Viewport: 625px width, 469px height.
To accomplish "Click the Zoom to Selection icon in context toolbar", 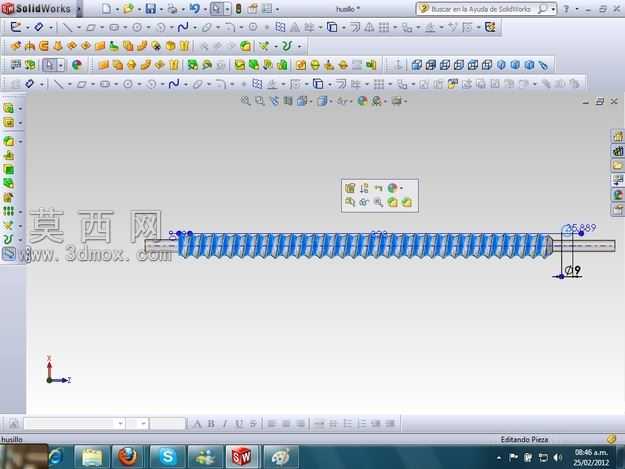I will pyautogui.click(x=378, y=202).
